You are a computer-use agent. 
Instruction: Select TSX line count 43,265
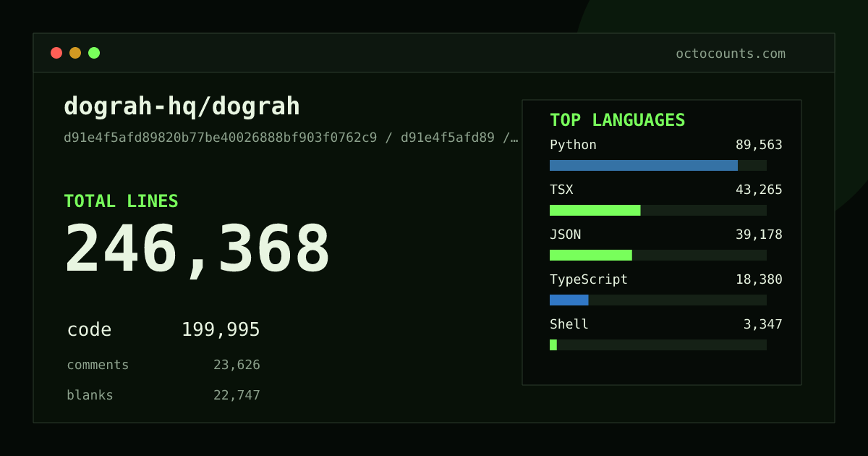pyautogui.click(x=759, y=190)
